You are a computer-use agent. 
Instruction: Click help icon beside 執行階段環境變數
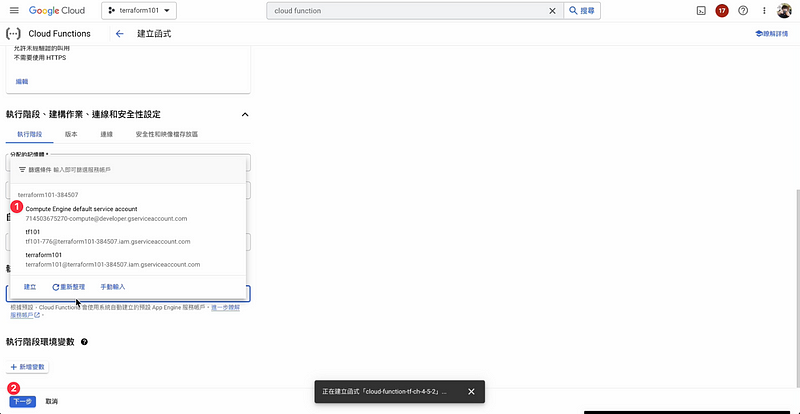(84, 342)
